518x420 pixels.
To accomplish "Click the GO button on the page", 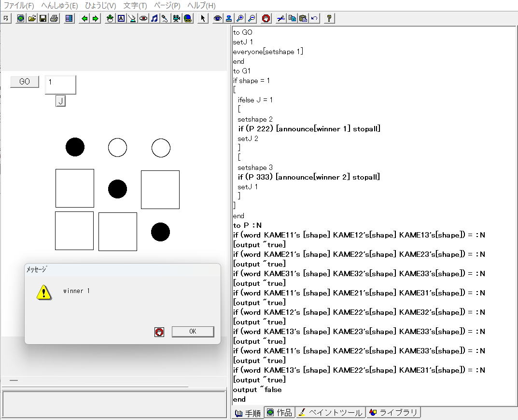I will coord(25,82).
